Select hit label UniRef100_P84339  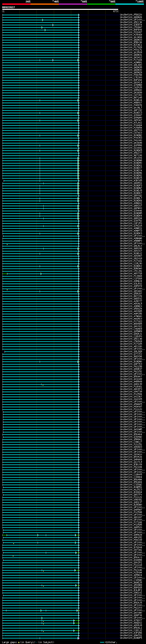click(131, 540)
